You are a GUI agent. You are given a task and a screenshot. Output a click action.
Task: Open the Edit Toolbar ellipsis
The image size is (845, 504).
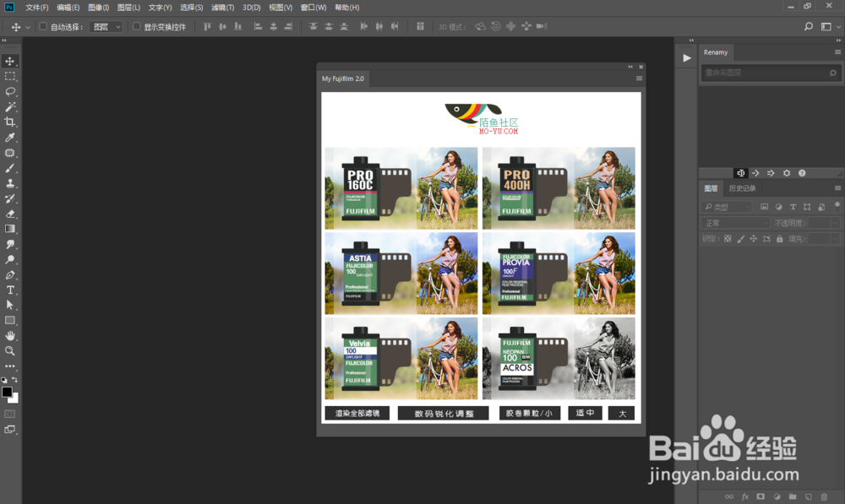(9, 366)
